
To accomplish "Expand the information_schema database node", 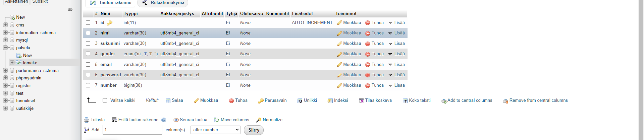I will 5,33.
